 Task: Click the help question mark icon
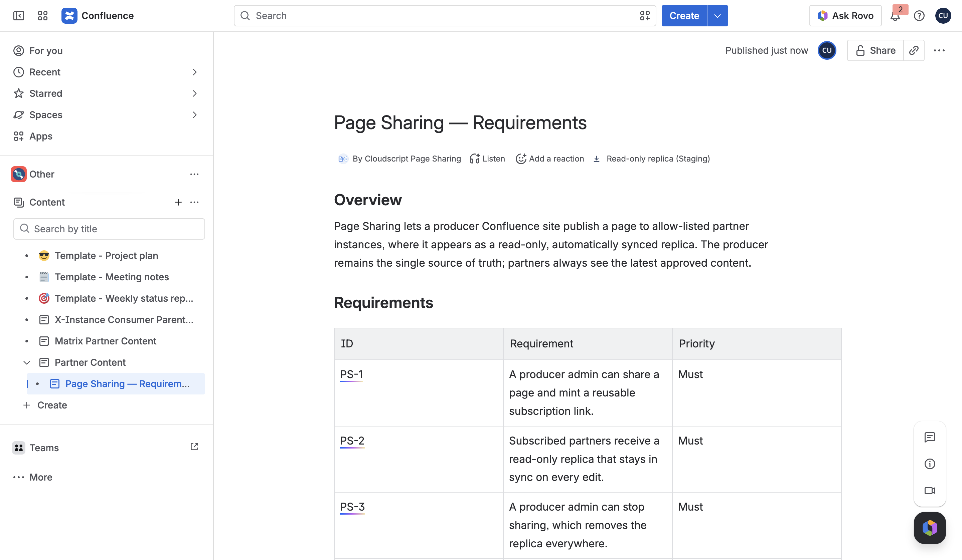919,16
